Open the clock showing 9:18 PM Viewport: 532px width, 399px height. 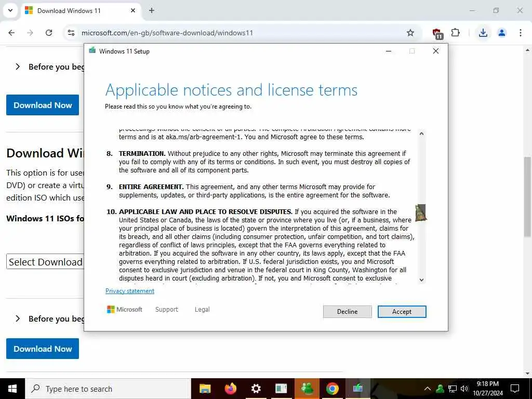(x=487, y=389)
